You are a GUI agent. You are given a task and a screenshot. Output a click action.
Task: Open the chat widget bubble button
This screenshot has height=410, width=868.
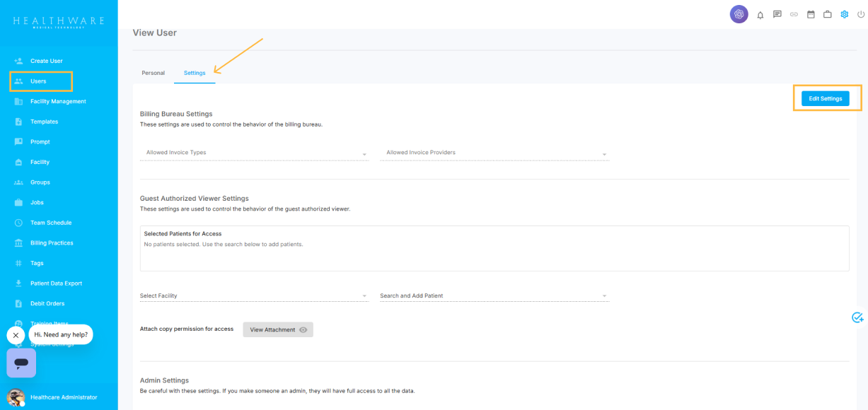[21, 363]
